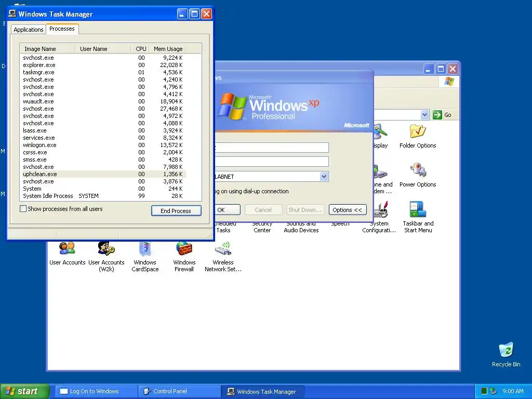Open User Accounts (W2k) icon

pyautogui.click(x=106, y=257)
